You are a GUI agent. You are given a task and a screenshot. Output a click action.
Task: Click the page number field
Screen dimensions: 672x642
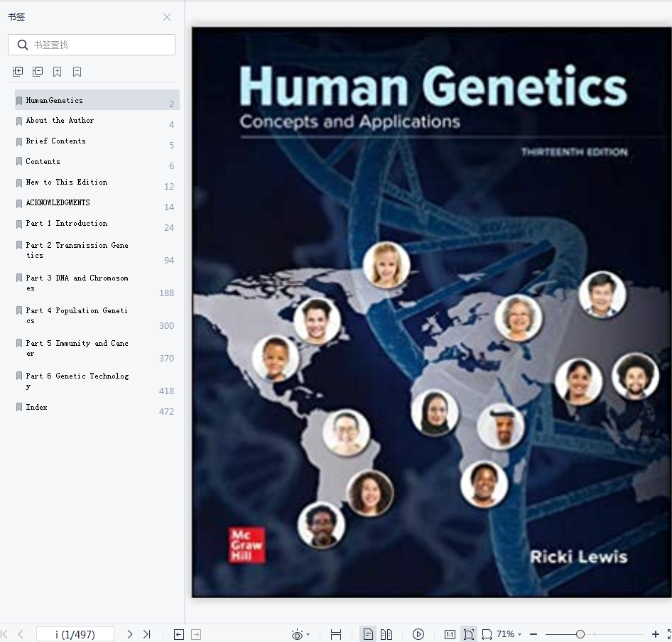pos(75,634)
